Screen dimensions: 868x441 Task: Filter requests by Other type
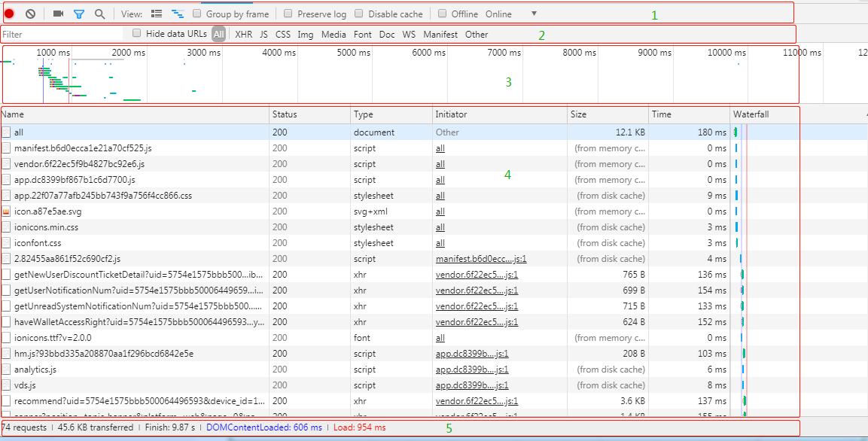tap(477, 35)
